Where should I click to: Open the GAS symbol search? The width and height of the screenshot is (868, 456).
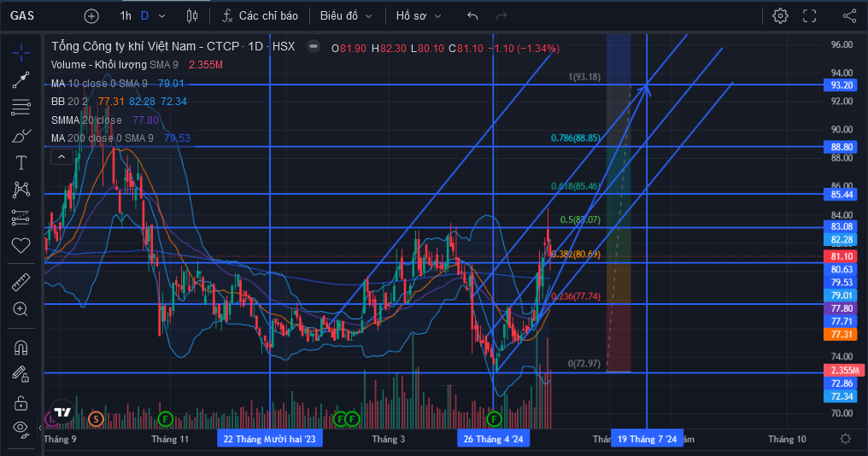point(22,16)
